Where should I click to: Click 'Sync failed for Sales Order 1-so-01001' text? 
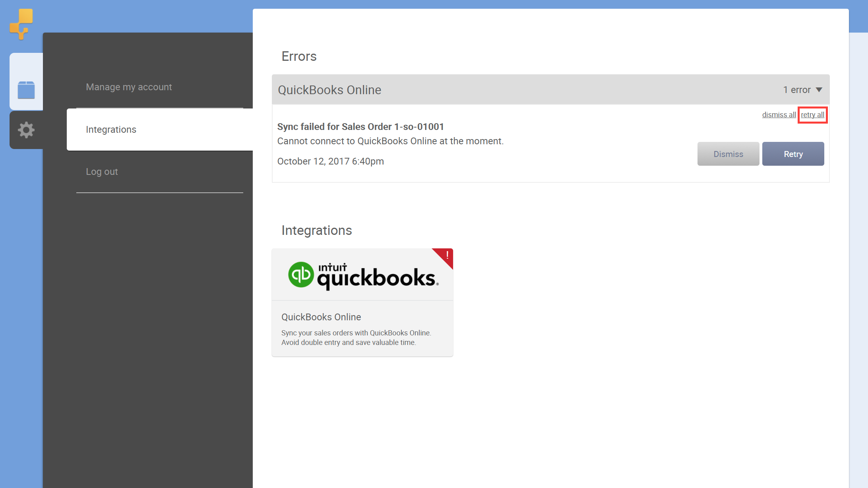[360, 127]
